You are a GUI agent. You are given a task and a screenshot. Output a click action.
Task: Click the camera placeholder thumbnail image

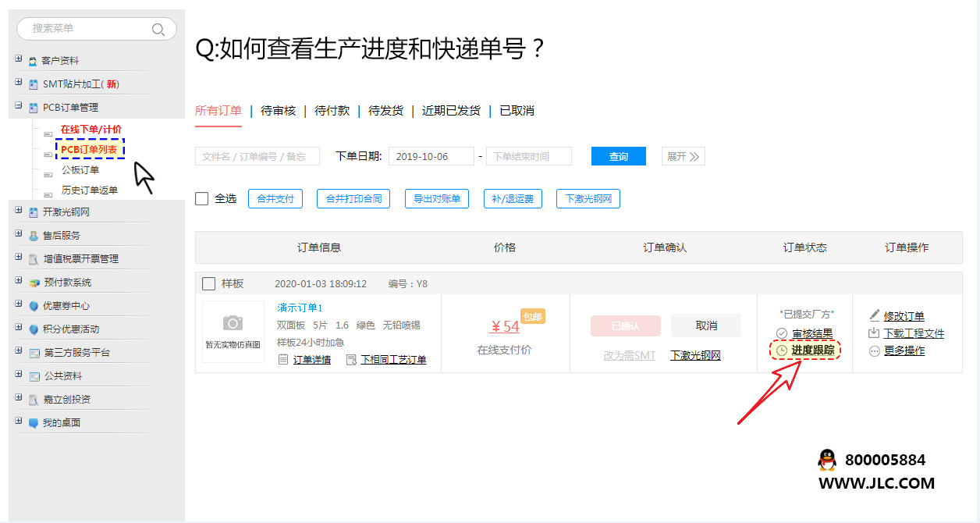[x=233, y=323]
